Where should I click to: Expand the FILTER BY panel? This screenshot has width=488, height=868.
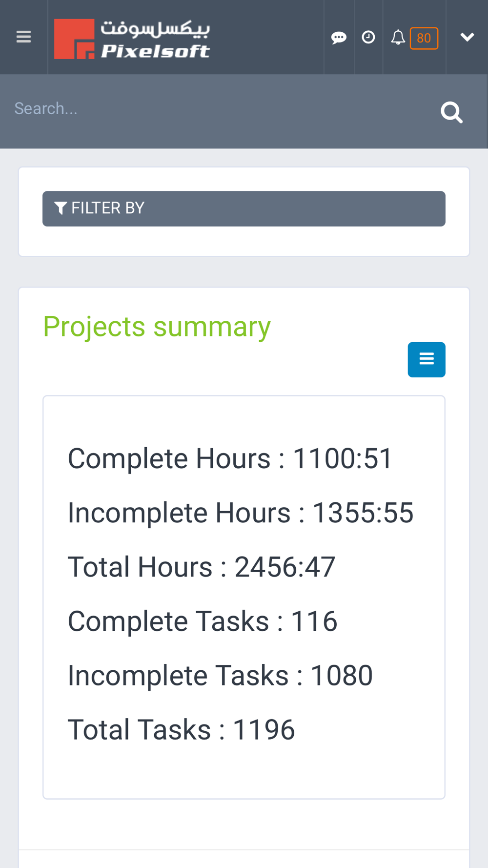(x=244, y=208)
